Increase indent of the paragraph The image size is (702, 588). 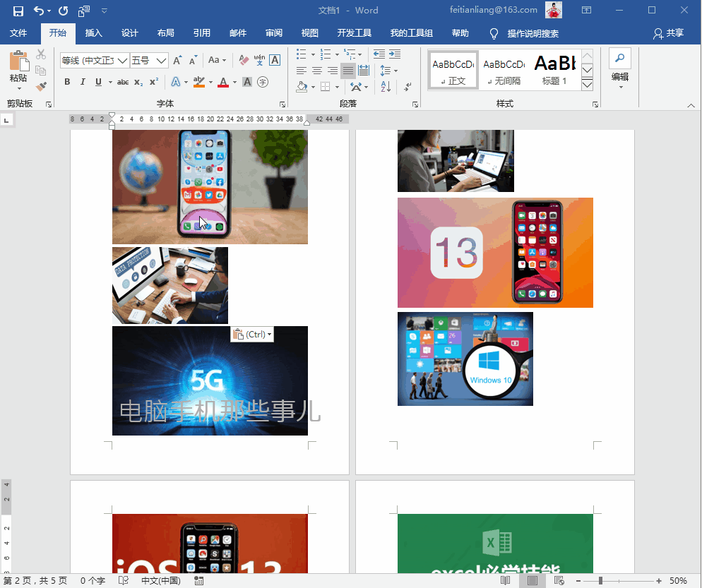pos(395,54)
